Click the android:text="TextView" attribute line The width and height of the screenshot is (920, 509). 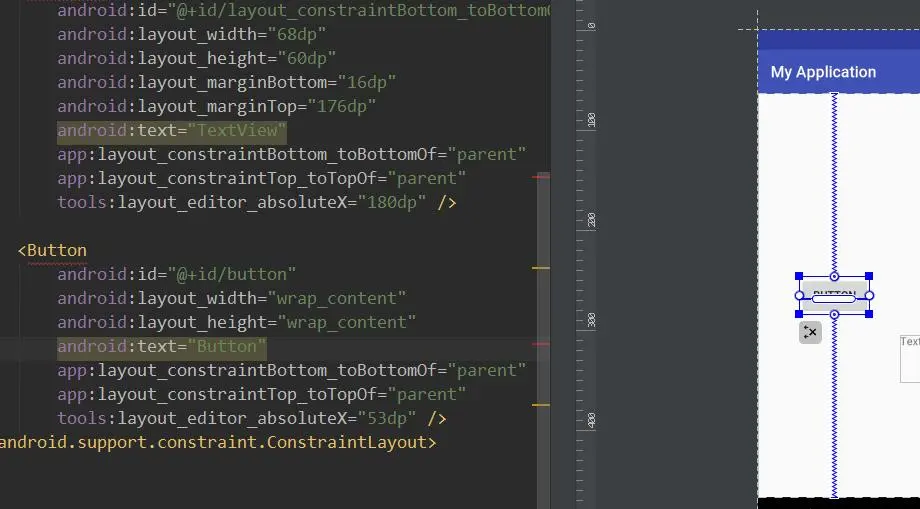tap(172, 130)
